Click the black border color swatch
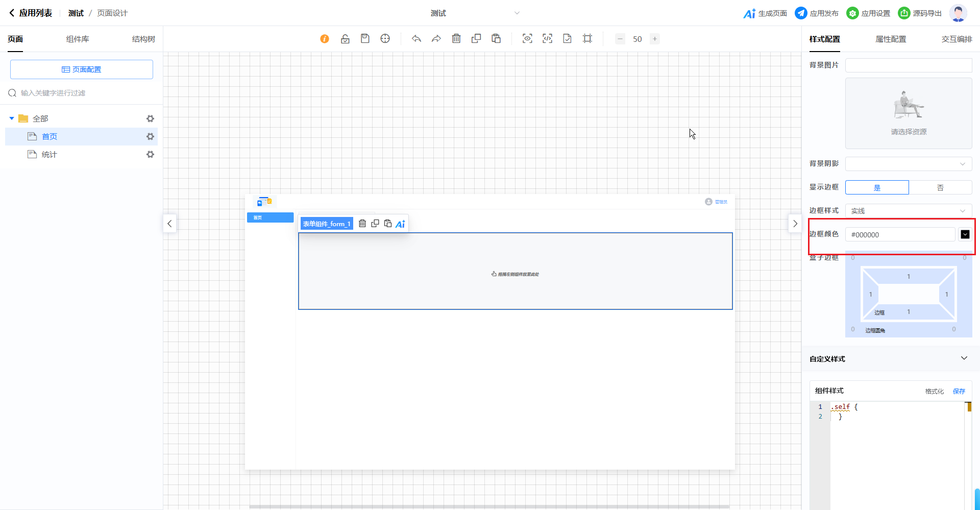Viewport: 980px width, 510px height. pyautogui.click(x=965, y=234)
